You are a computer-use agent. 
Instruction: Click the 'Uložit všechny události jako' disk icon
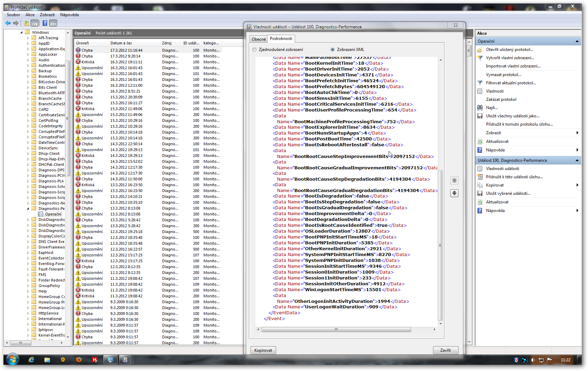pyautogui.click(x=480, y=116)
